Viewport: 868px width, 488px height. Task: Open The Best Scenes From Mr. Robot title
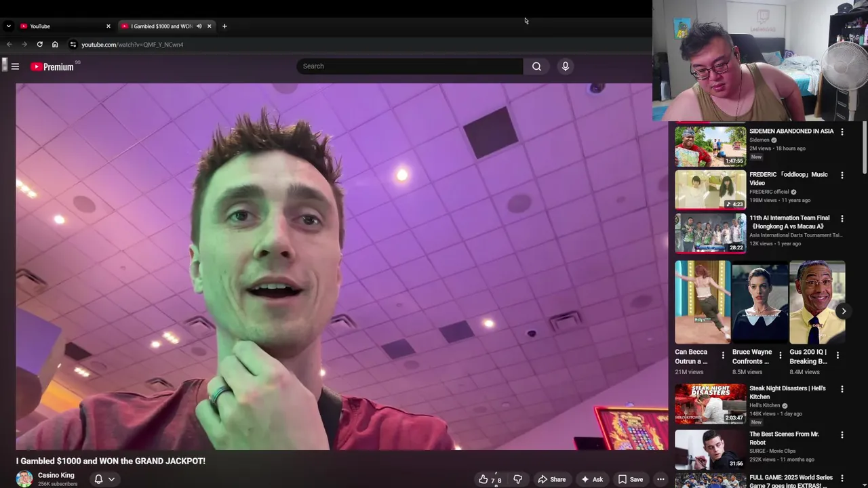point(784,439)
